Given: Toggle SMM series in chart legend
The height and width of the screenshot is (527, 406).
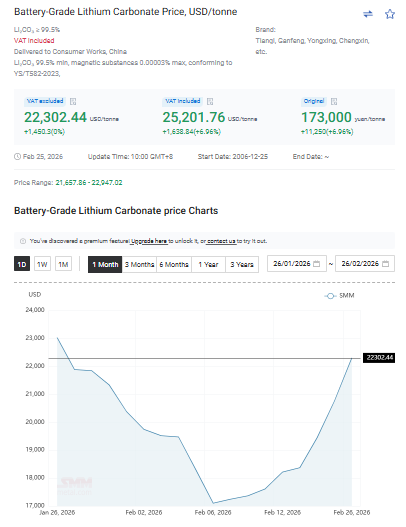Looking at the screenshot, I should (x=339, y=295).
